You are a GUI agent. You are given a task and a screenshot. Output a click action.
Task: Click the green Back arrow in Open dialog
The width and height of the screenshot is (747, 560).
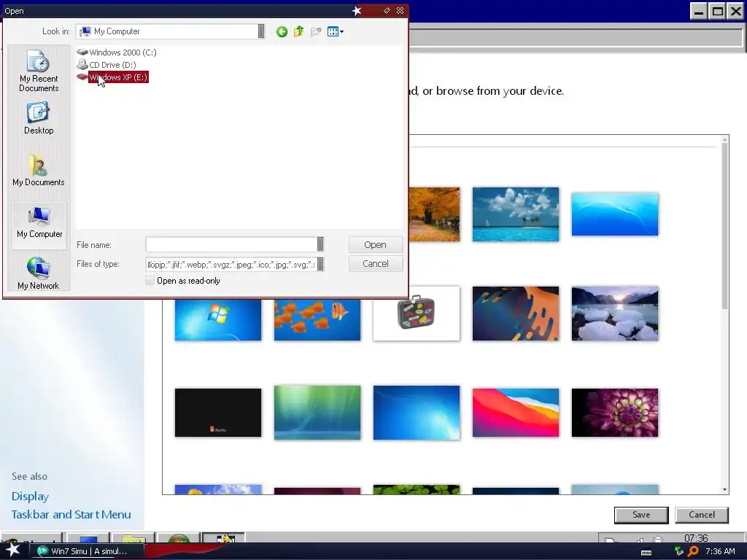coord(282,32)
